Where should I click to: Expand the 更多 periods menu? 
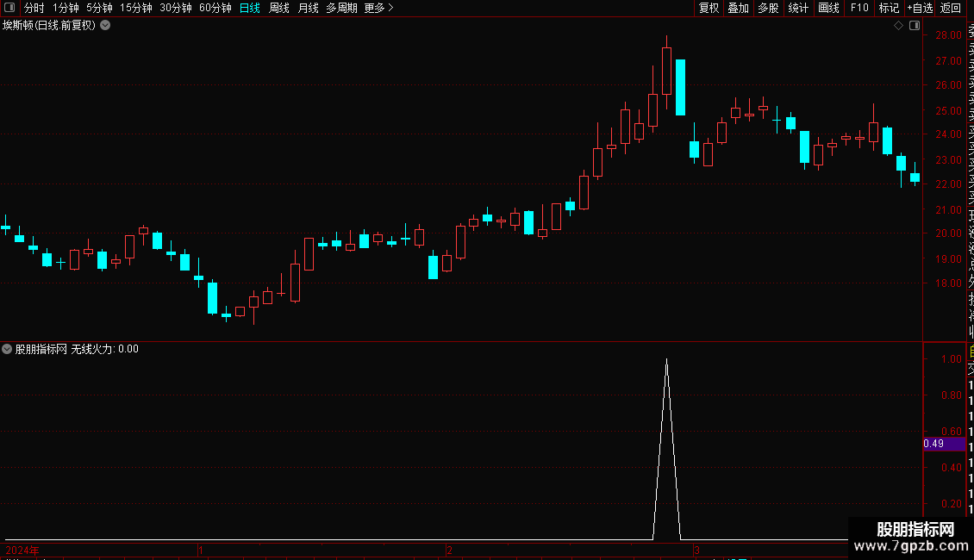(379, 8)
